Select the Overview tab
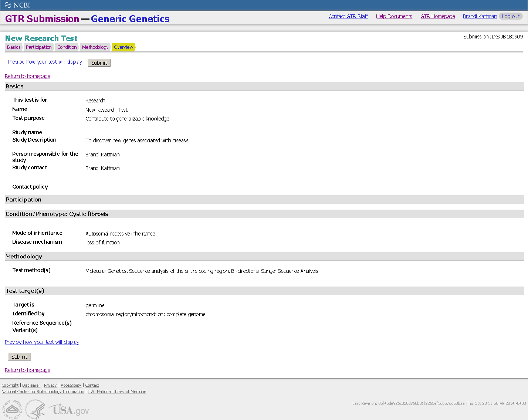The image size is (528, 420). point(123,47)
